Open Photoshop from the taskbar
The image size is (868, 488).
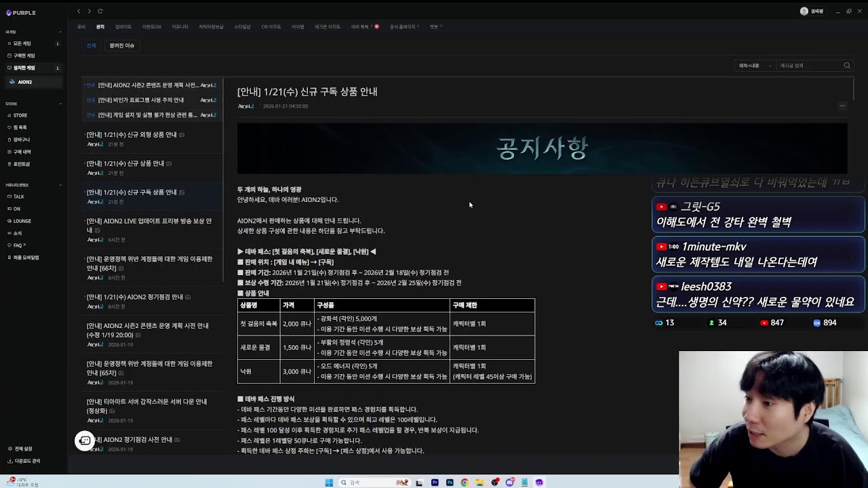pos(450,483)
